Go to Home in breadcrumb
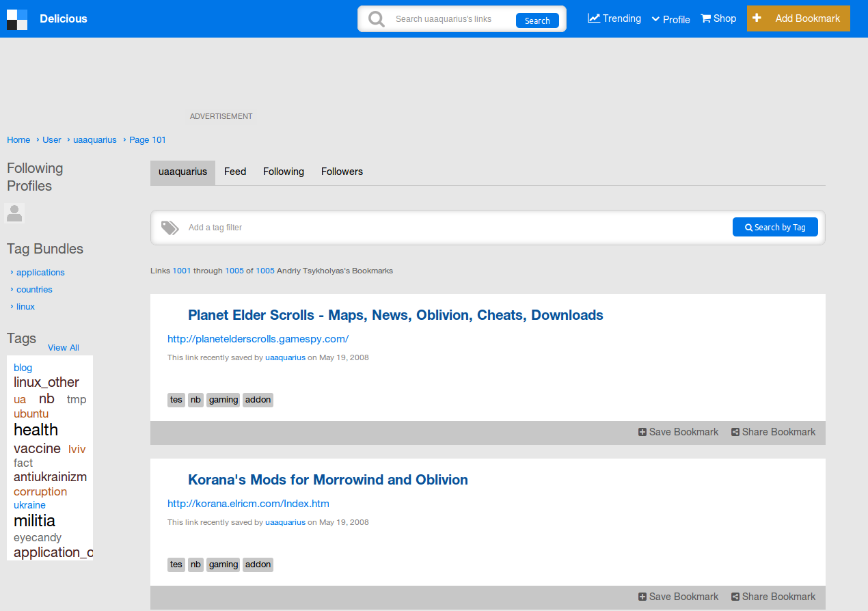Screen dimensions: 868x611 click(x=18, y=139)
